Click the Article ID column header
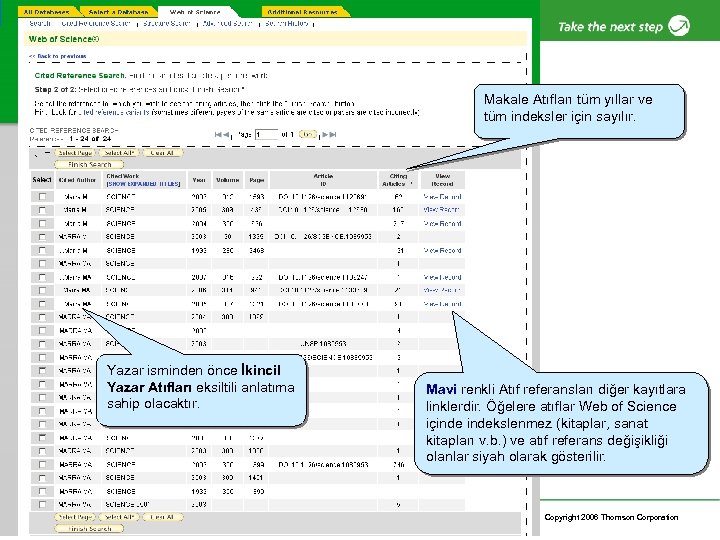 pyautogui.click(x=323, y=180)
